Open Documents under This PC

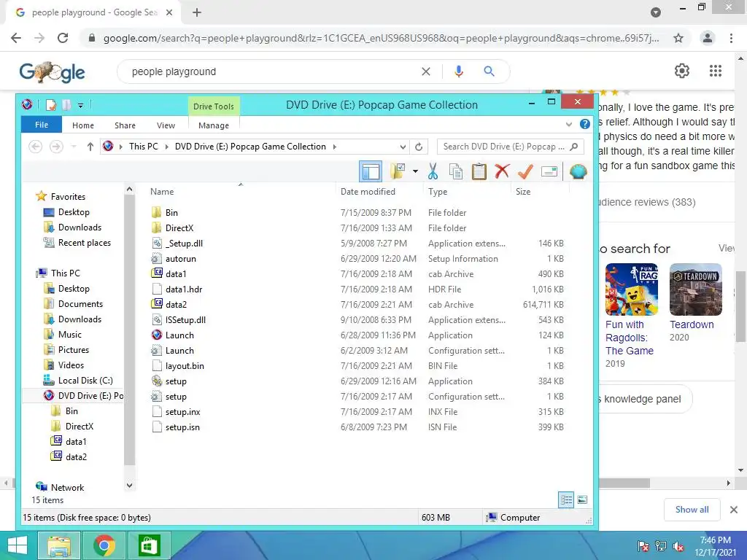coord(80,304)
